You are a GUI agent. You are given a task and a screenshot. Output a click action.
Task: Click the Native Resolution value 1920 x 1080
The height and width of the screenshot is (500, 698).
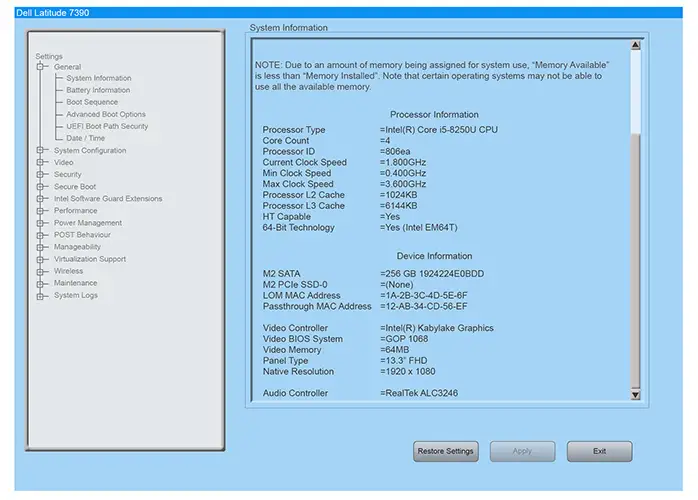408,372
